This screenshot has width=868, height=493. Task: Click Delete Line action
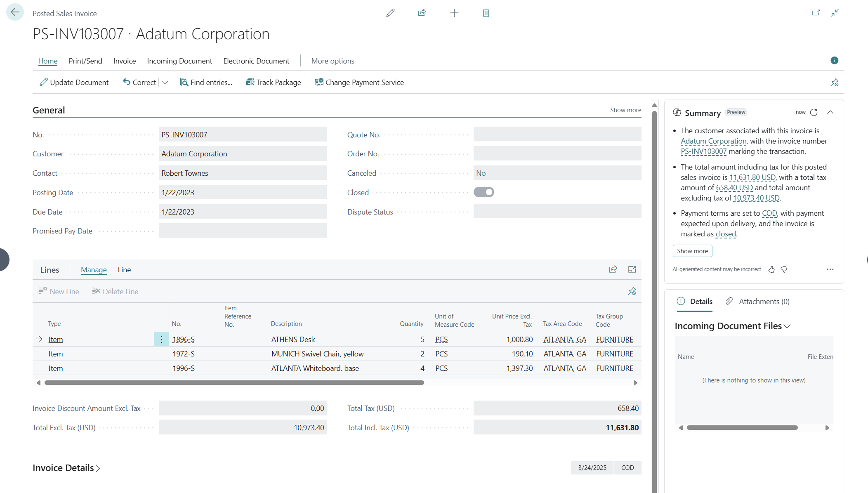click(115, 291)
